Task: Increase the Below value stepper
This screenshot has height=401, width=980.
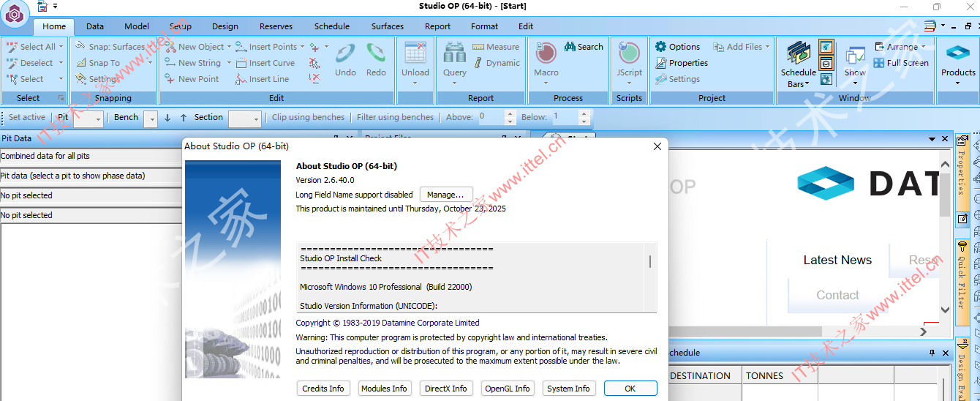Action: click(x=584, y=113)
